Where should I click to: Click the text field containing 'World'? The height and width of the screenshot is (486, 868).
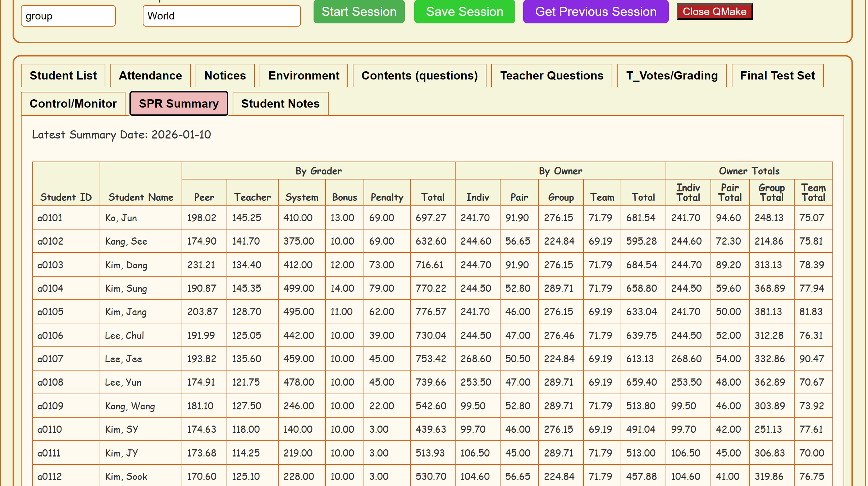coord(221,16)
